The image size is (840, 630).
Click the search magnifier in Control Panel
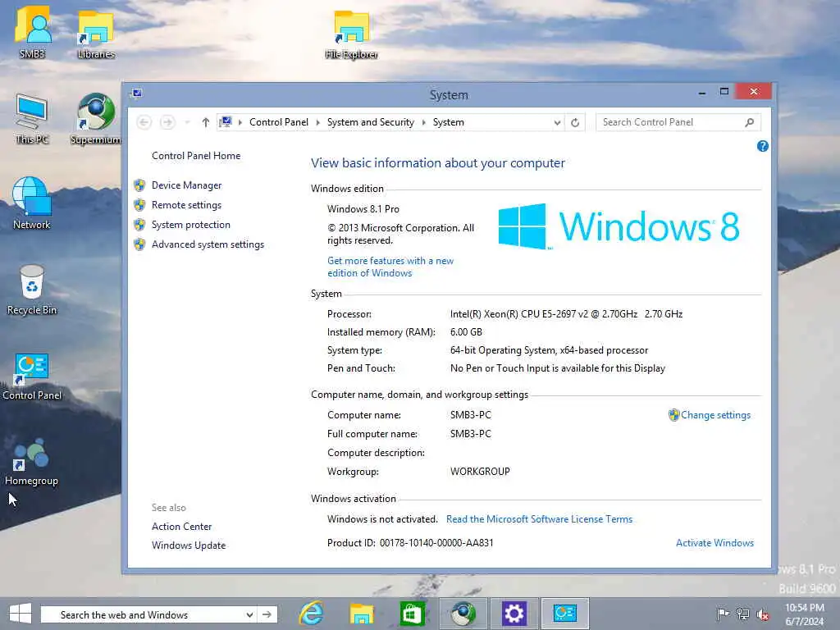[750, 122]
